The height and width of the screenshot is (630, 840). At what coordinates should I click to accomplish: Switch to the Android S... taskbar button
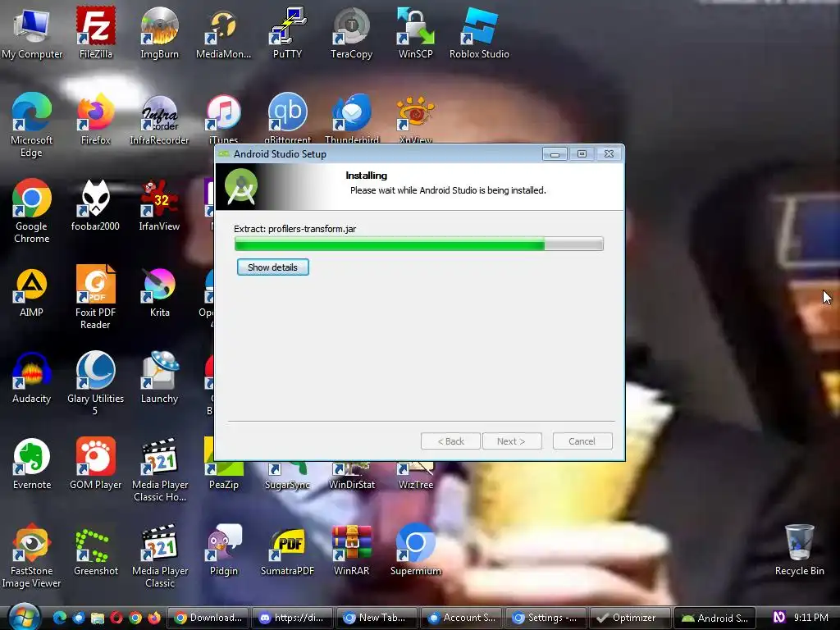pyautogui.click(x=714, y=618)
